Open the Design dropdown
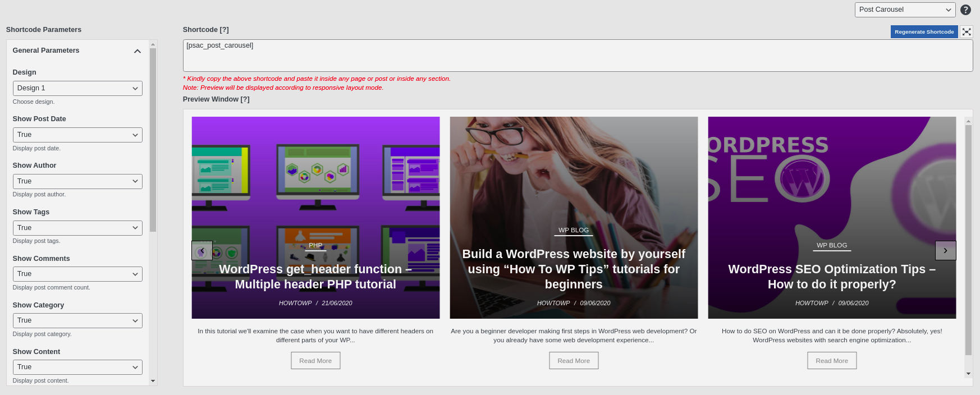This screenshot has width=980, height=395. click(x=77, y=88)
